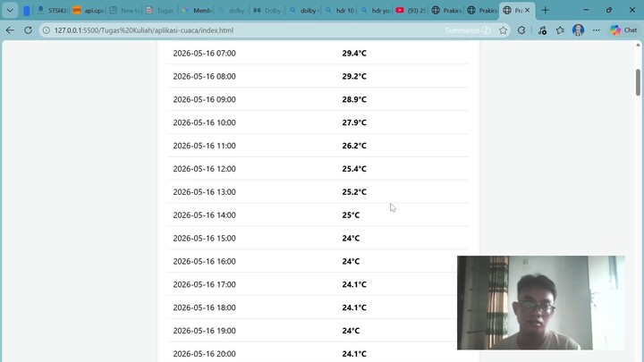Open the Copilot Chat button
This screenshot has width=644, height=362.
(x=623, y=30)
